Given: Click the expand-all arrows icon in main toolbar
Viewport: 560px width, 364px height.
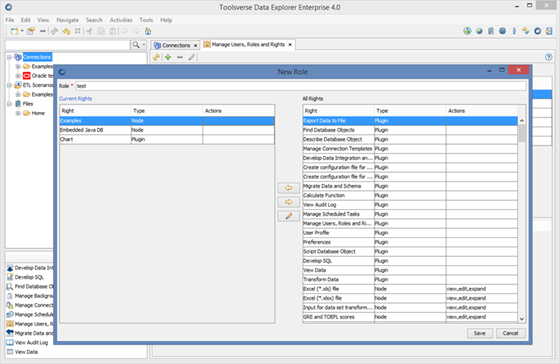Looking at the screenshot, I should click(78, 31).
